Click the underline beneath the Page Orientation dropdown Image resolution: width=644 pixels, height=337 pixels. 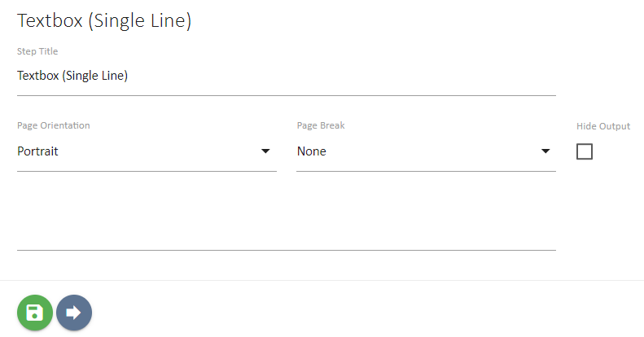[x=147, y=171]
